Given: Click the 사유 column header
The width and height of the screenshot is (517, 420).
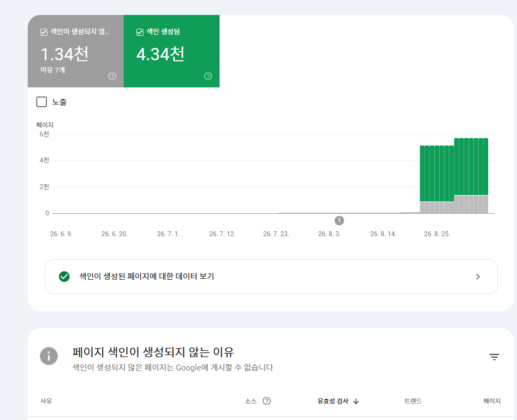Looking at the screenshot, I should (x=46, y=401).
